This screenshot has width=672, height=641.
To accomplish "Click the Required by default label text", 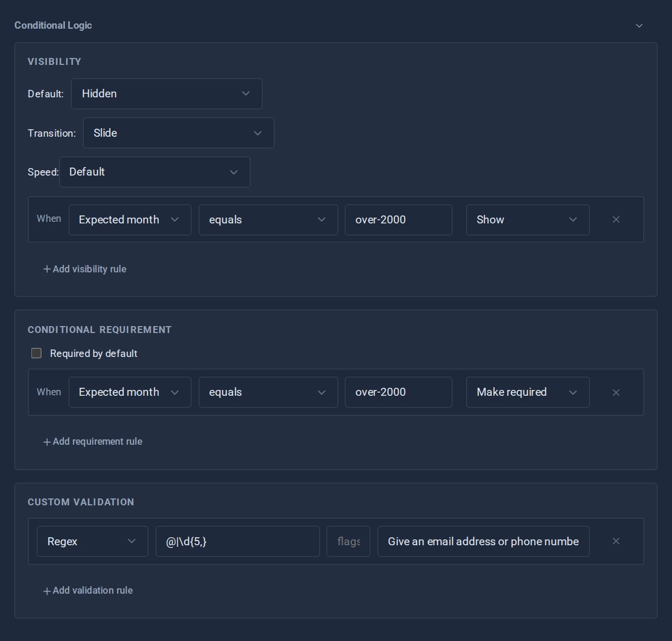I will (94, 354).
